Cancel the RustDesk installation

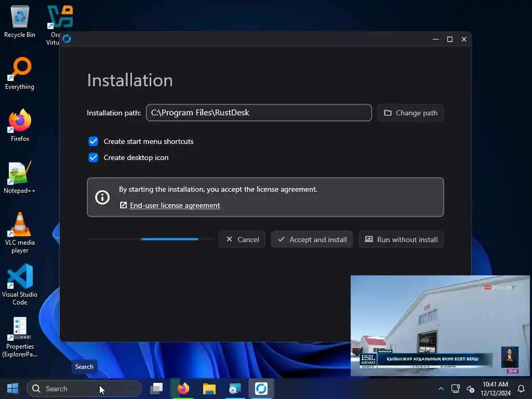pos(242,240)
